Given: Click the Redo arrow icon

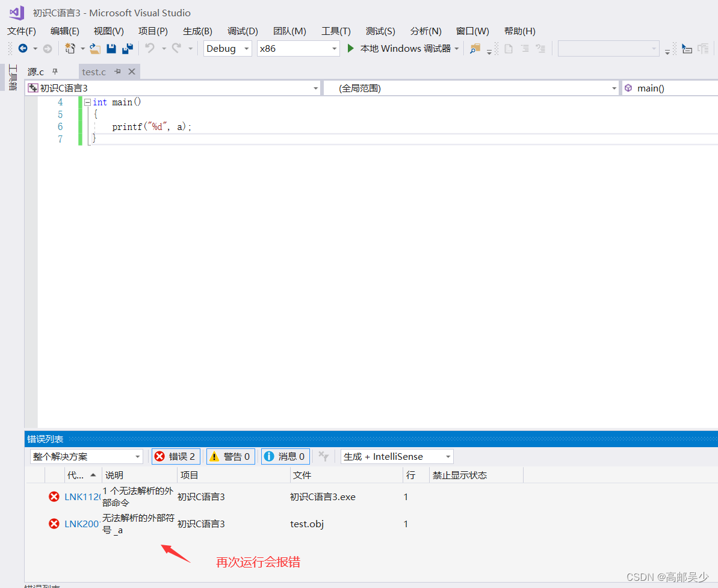Looking at the screenshot, I should tap(176, 48).
